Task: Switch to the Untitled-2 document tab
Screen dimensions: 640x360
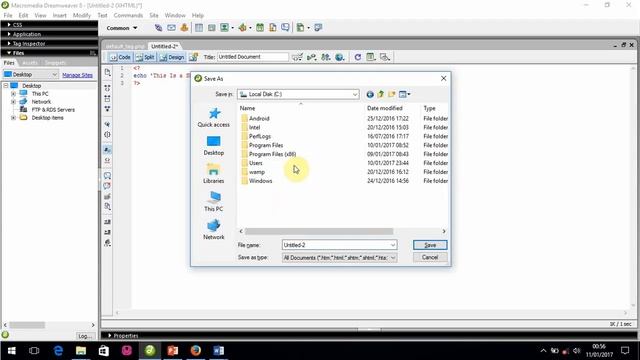Action: (x=164, y=46)
